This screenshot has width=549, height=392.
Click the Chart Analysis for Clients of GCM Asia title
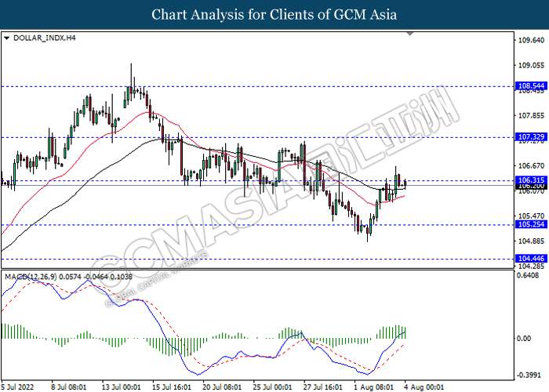(x=274, y=15)
